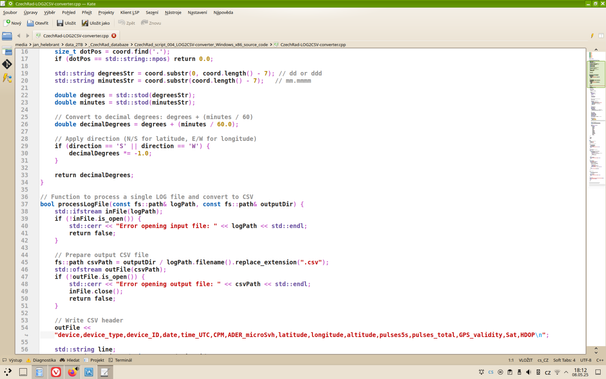Image resolution: width=606 pixels, height=379 pixels.
Task: Save the file with Uložit
Action: tap(66, 23)
